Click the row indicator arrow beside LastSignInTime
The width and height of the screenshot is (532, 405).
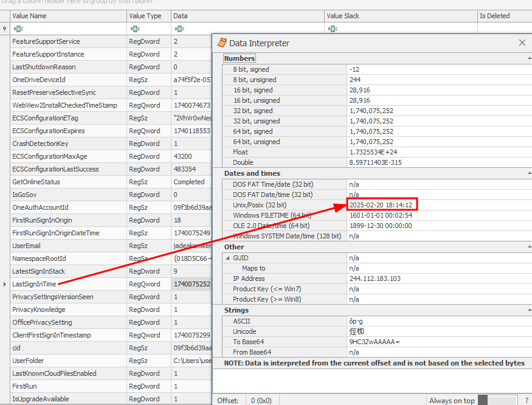[5, 284]
